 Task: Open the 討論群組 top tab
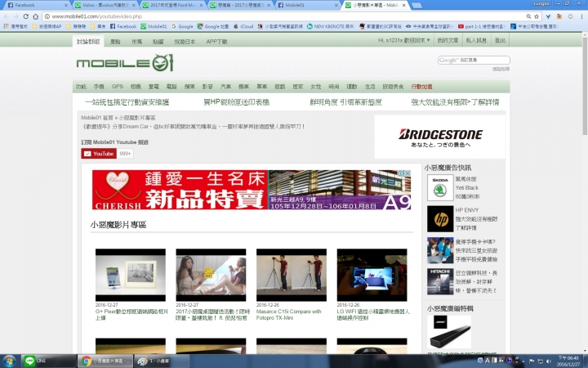pos(88,42)
